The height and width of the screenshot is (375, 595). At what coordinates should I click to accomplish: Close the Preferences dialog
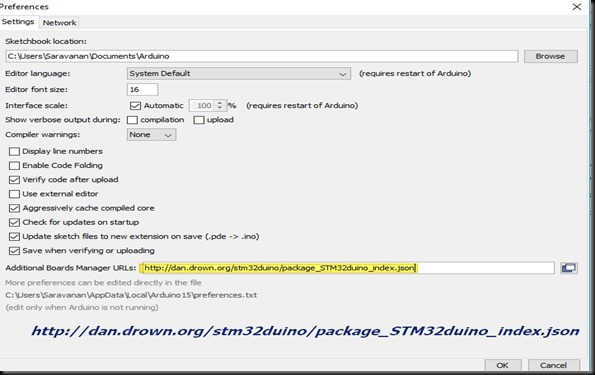[x=577, y=7]
